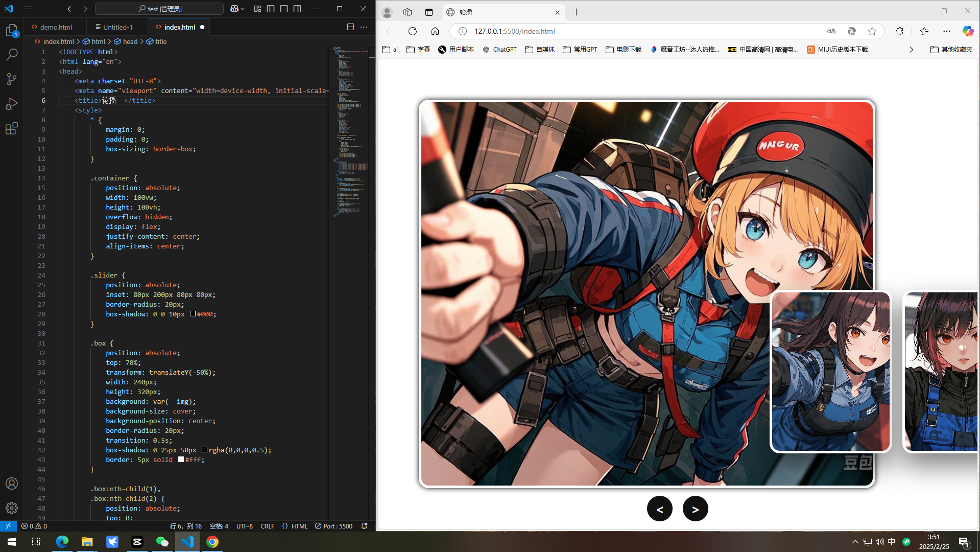Viewport: 980px width, 552px height.
Task: Refresh the page in Edge
Action: click(413, 31)
